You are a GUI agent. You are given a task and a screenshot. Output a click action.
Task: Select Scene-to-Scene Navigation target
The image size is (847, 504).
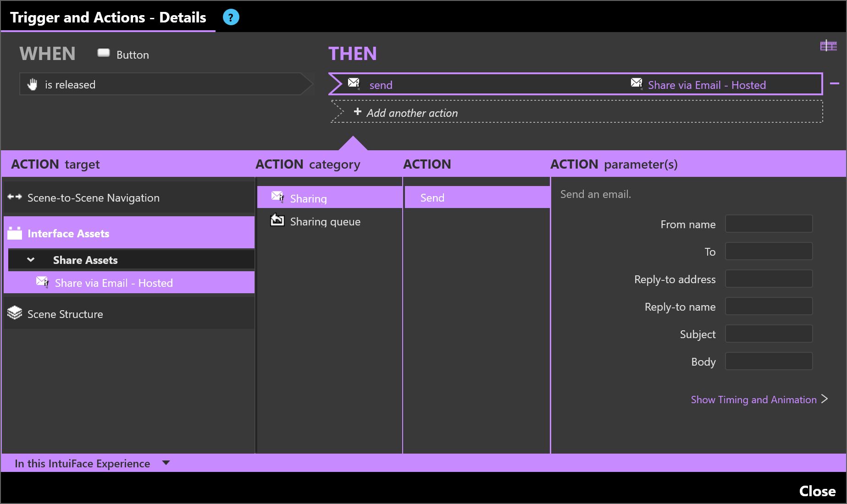click(x=129, y=197)
